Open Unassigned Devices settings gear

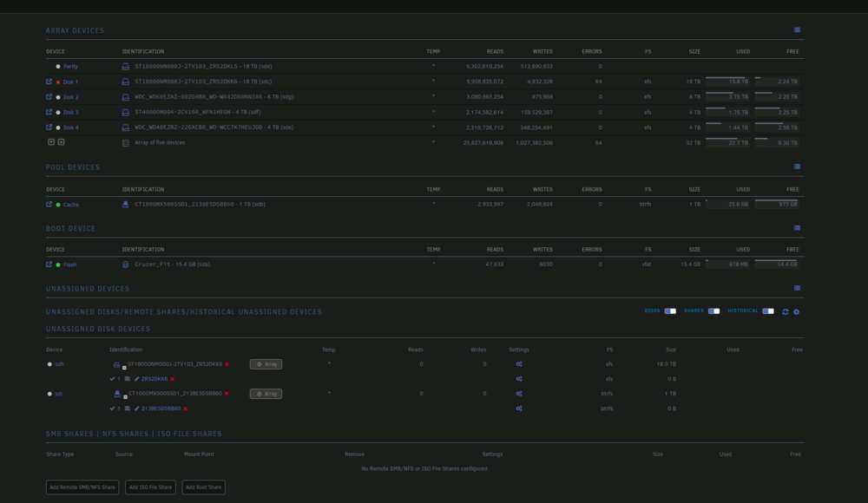[x=797, y=312]
